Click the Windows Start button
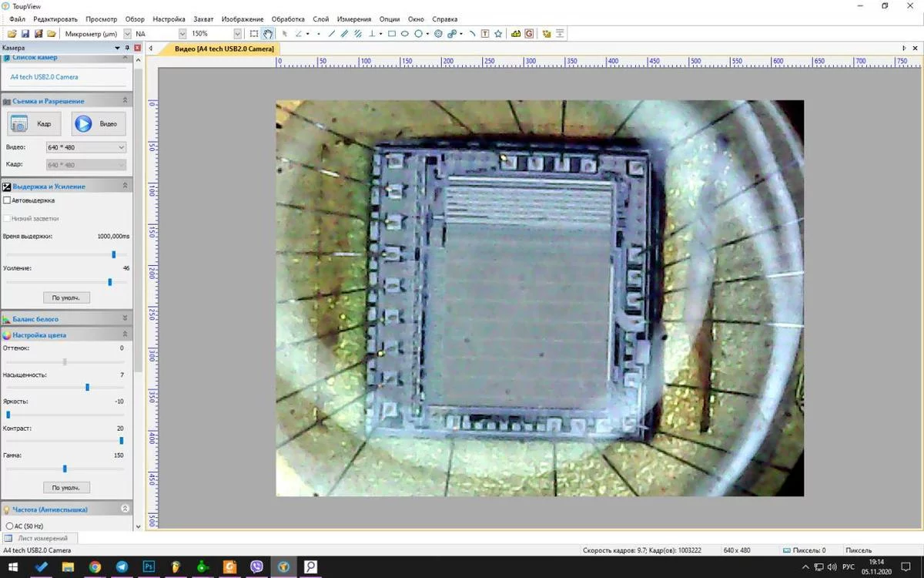 coord(13,567)
